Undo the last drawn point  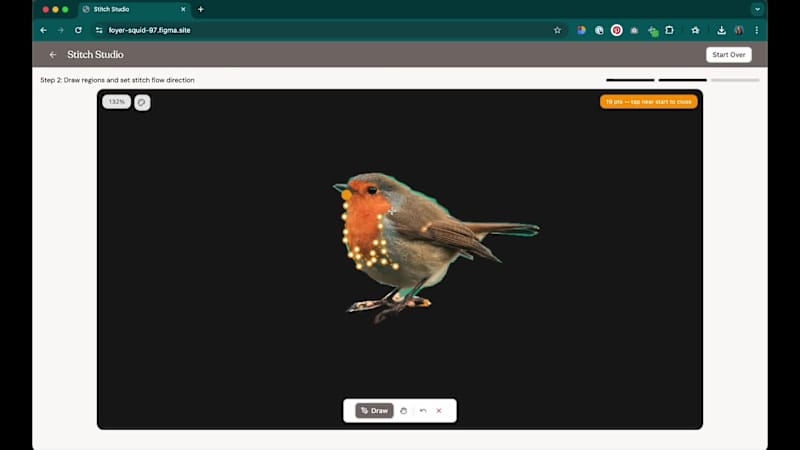click(x=423, y=411)
